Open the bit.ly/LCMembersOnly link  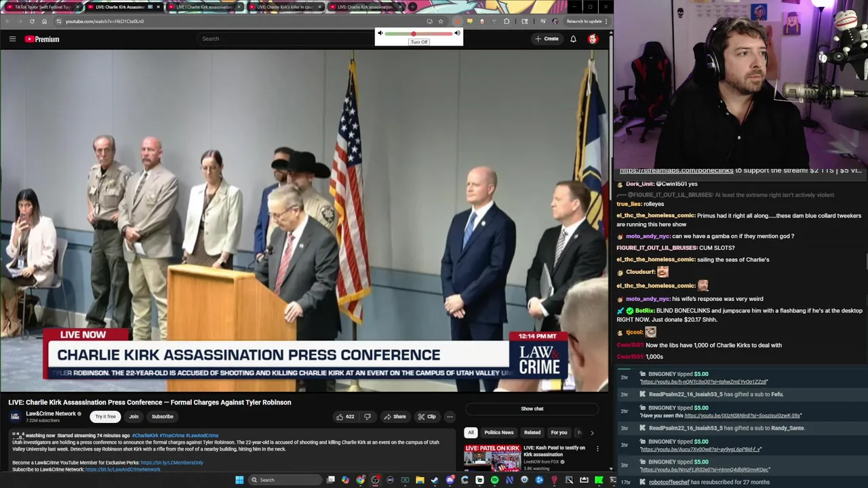[172, 462]
